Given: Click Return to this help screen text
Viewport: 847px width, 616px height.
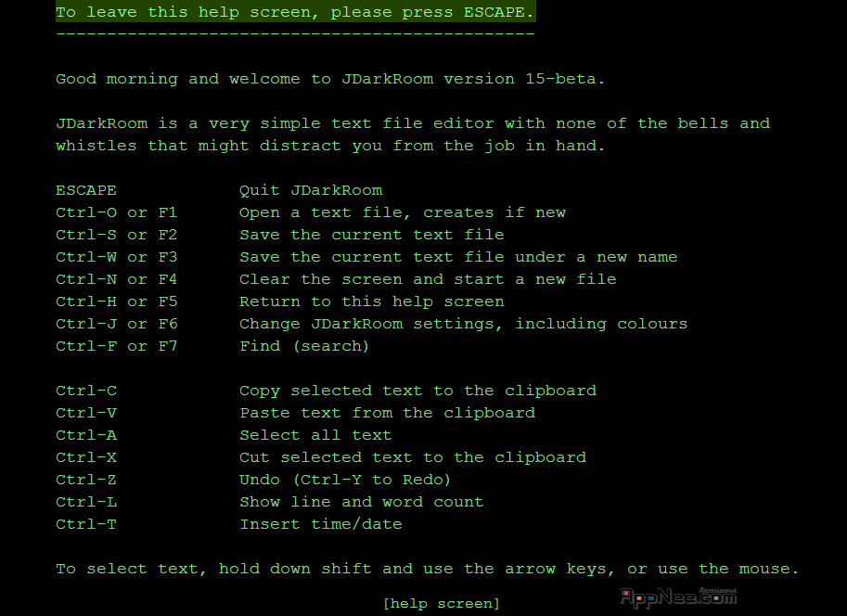Looking at the screenshot, I should pyautogui.click(x=372, y=301).
